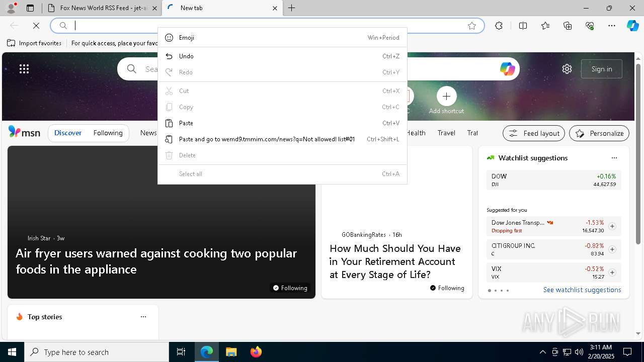Add CITIGROUP INC. to watchlist
This screenshot has height=362, width=644.
(612, 249)
